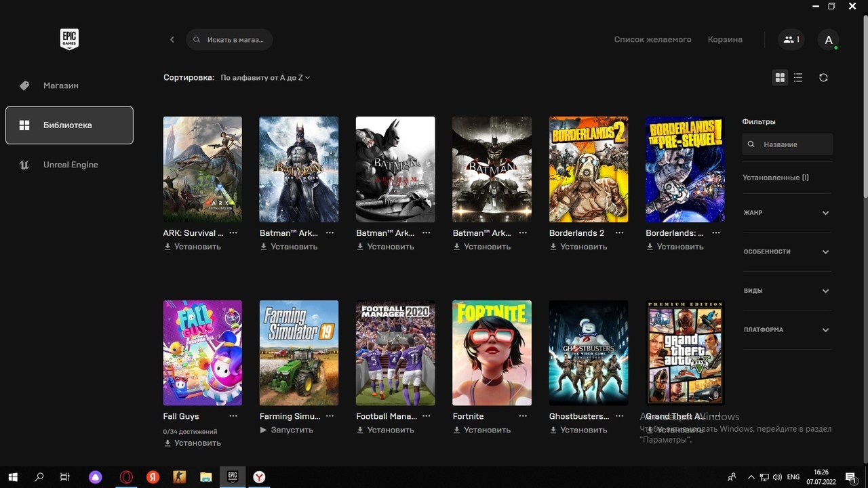Image resolution: width=868 pixels, height=488 pixels.
Task: Open options menu for ARK: Survival
Action: (233, 232)
